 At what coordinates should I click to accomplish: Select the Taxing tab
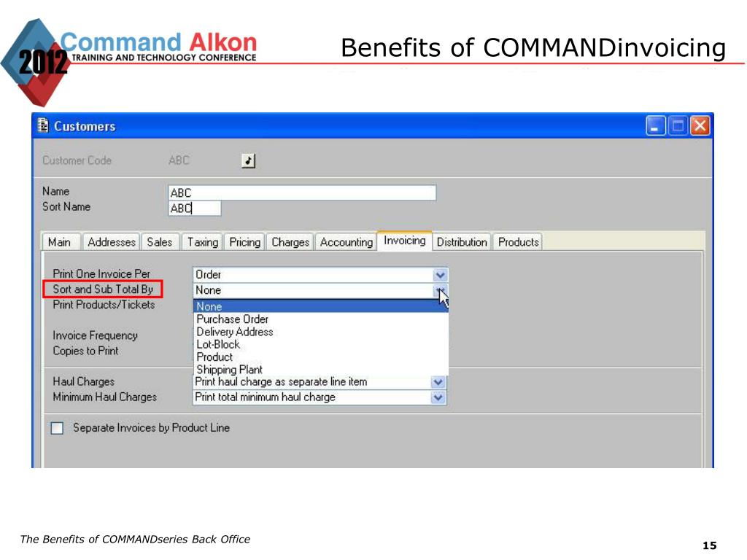click(203, 242)
